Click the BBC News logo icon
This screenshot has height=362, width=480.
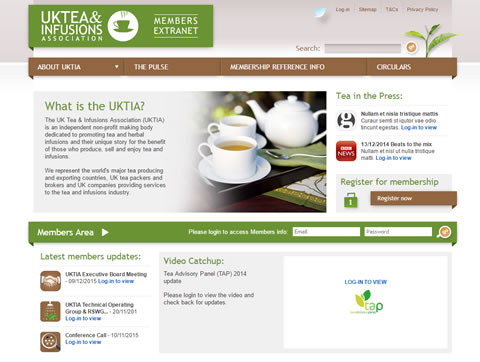tap(346, 151)
